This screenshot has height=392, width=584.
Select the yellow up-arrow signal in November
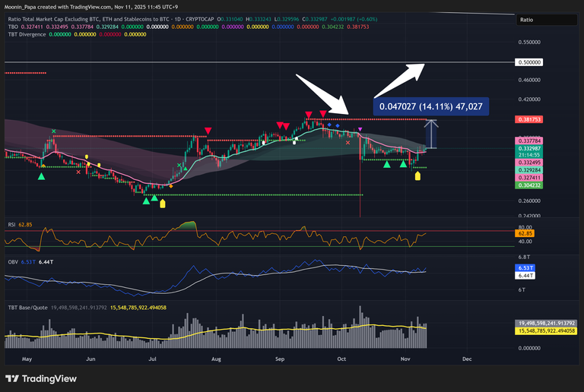coord(417,177)
